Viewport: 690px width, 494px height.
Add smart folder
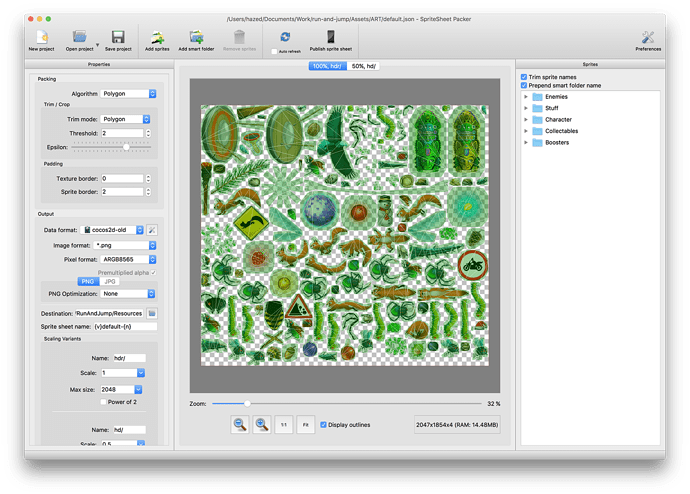pos(196,40)
